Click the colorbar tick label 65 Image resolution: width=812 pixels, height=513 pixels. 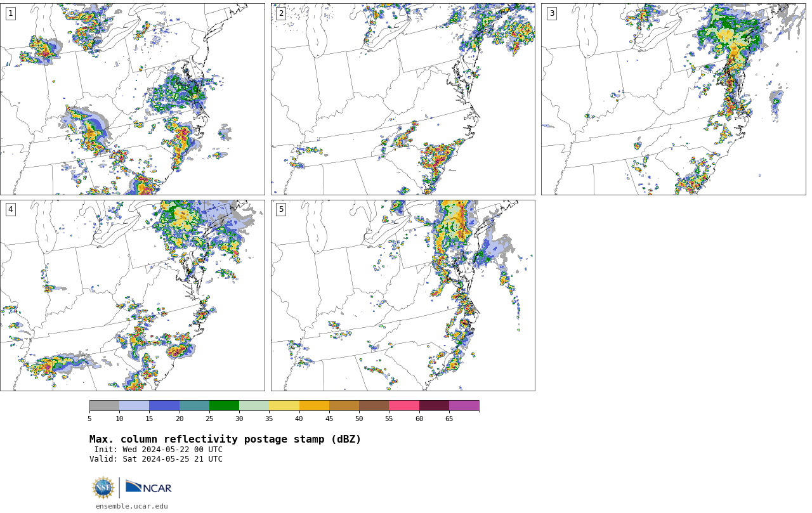tap(449, 419)
